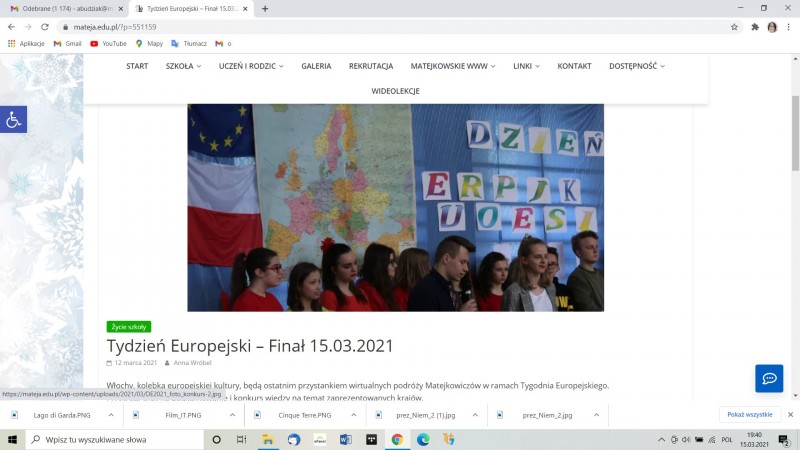Open the Chrome extensions puzzle icon
This screenshot has width=800, height=450.
[753, 27]
